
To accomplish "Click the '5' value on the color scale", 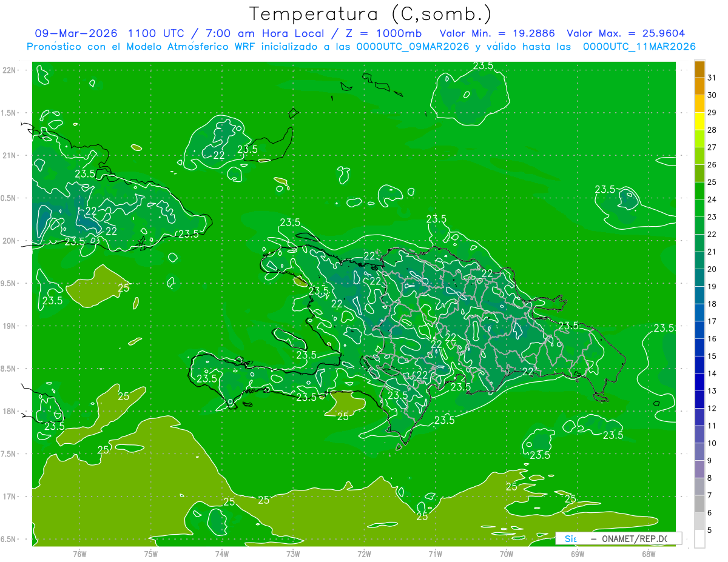I will click(710, 530).
